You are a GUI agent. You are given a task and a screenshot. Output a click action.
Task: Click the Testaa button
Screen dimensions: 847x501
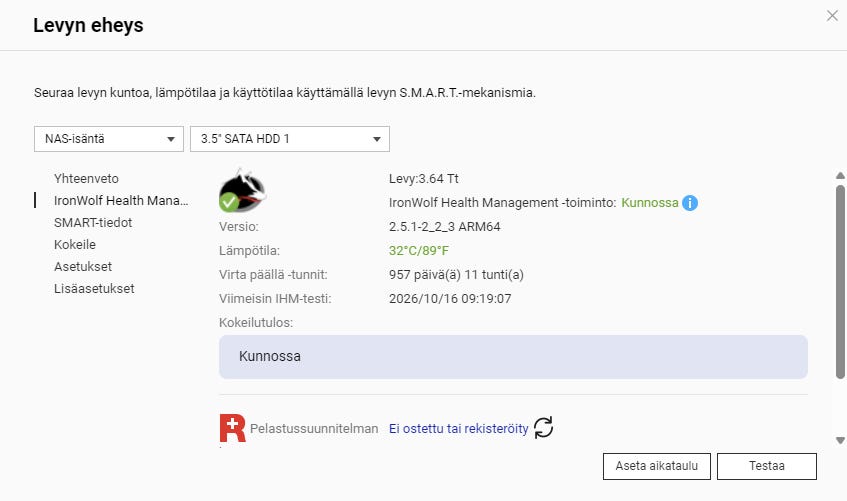(x=767, y=466)
